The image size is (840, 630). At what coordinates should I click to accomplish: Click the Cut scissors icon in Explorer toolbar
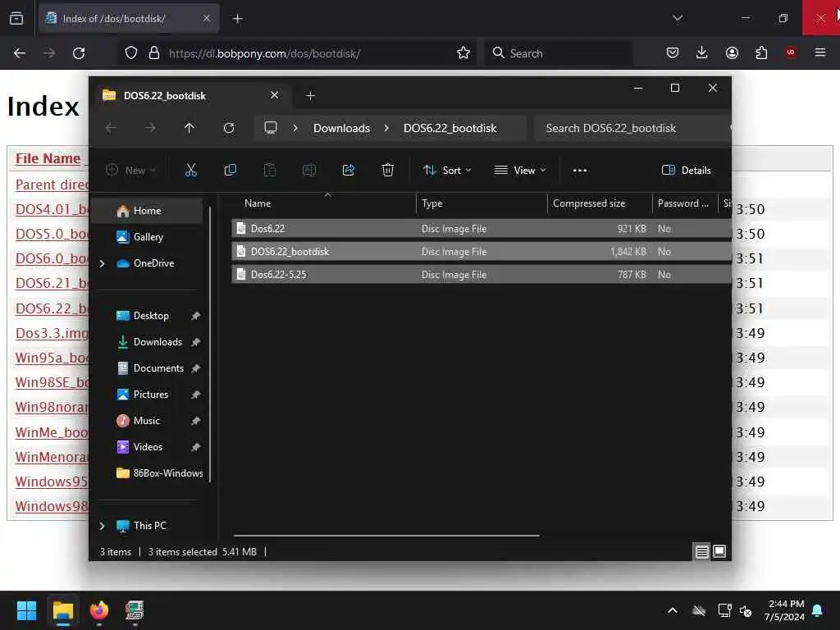(190, 171)
